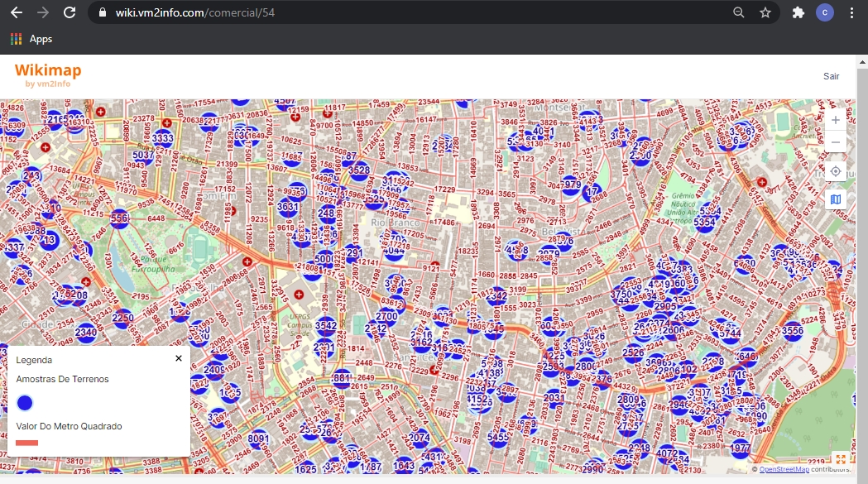Reload the page in browser
Image resolution: width=868 pixels, height=484 pixels.
70,12
